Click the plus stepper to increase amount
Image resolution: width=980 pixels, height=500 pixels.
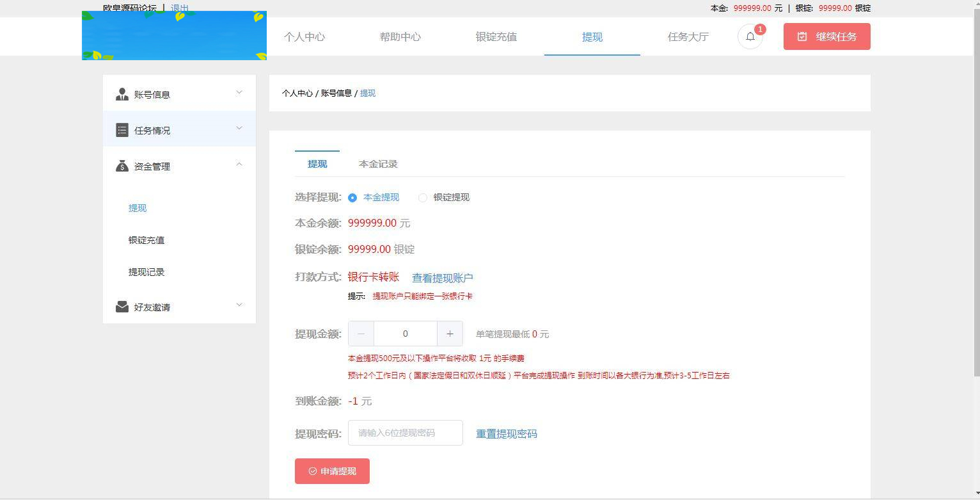coord(450,334)
